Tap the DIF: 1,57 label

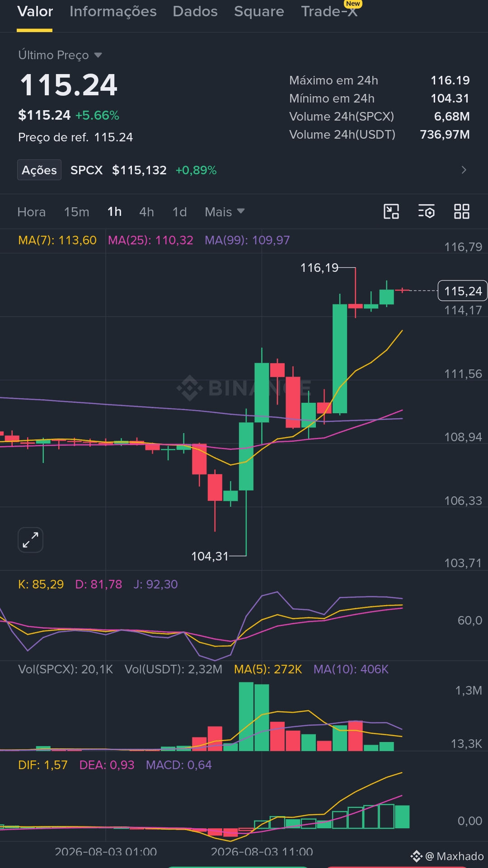click(x=42, y=765)
